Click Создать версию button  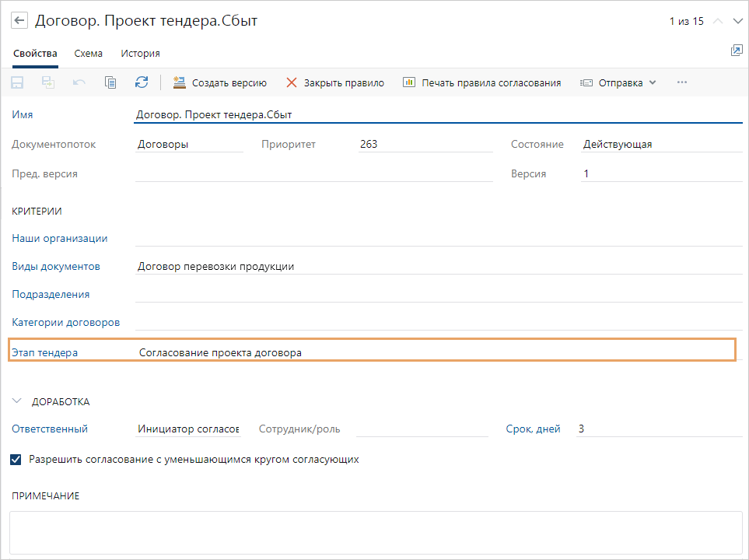219,82
